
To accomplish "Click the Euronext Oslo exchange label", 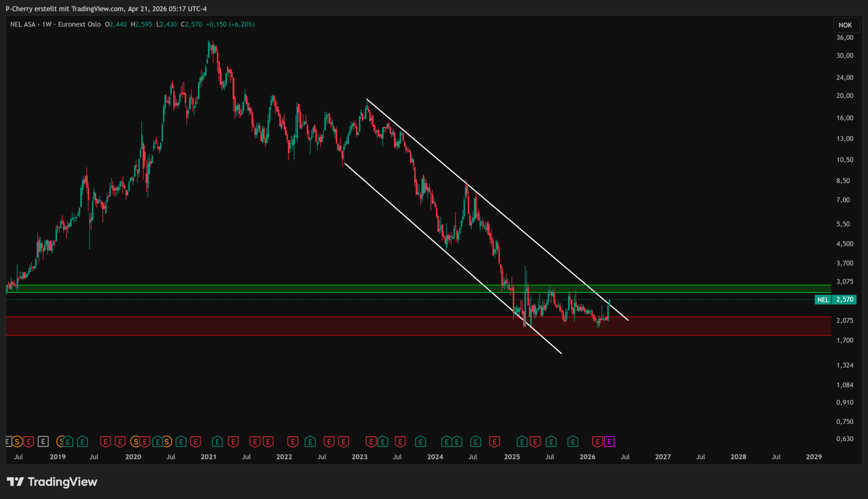I will point(79,24).
